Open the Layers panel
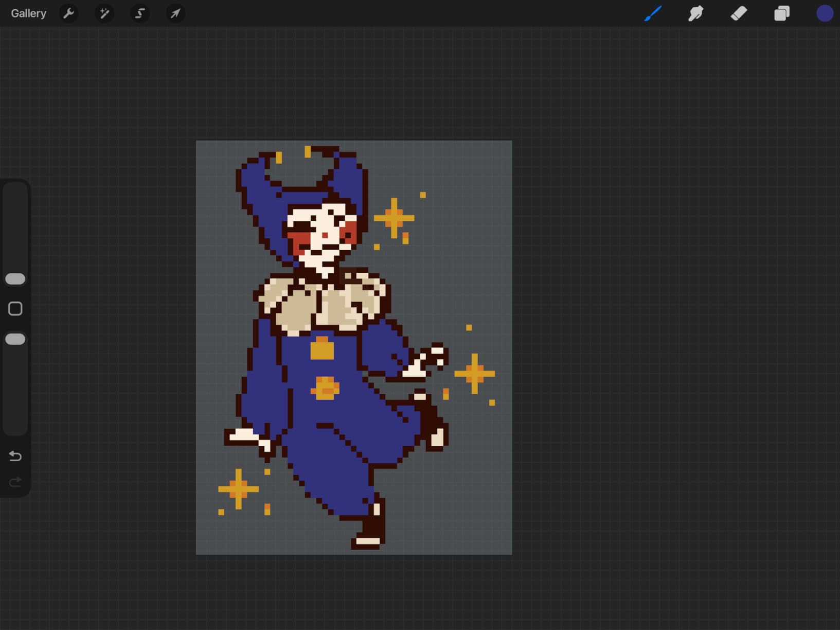 click(x=782, y=13)
